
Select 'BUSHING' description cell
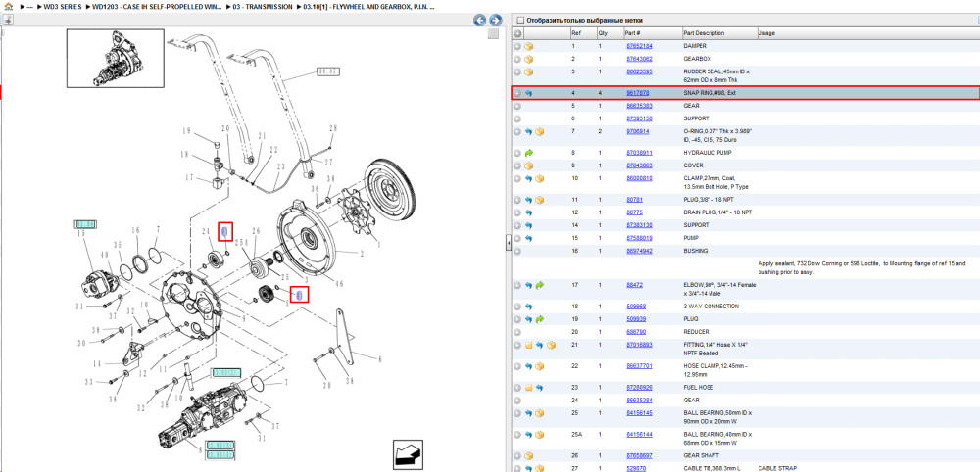coord(696,251)
